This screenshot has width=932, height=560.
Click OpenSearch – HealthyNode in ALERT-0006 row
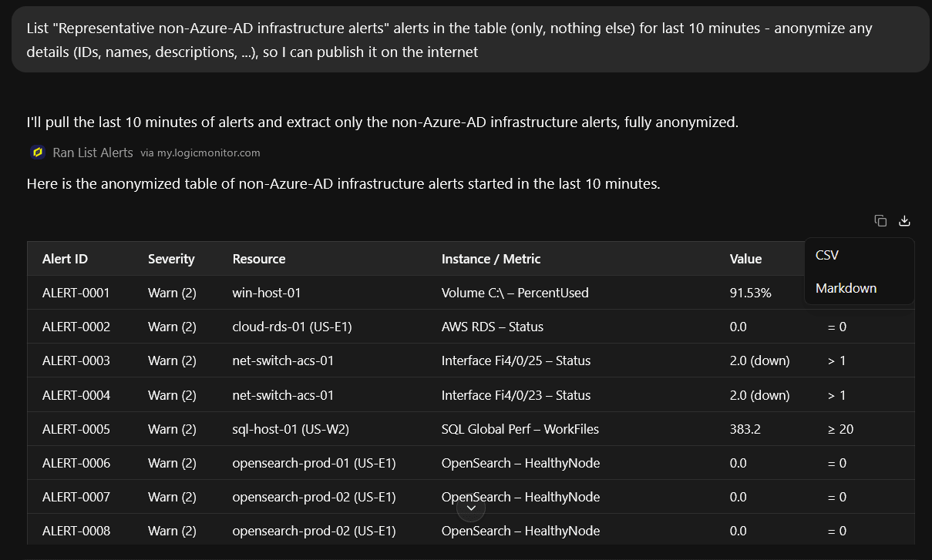(x=520, y=463)
